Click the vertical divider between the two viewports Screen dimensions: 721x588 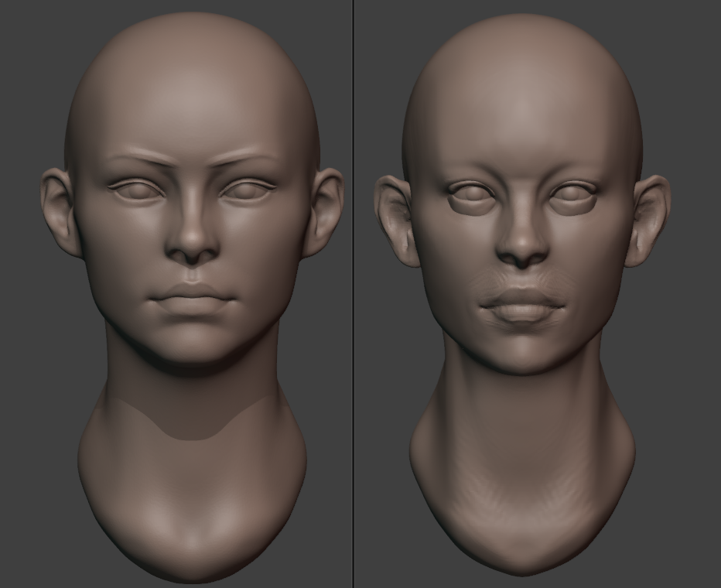point(354,294)
